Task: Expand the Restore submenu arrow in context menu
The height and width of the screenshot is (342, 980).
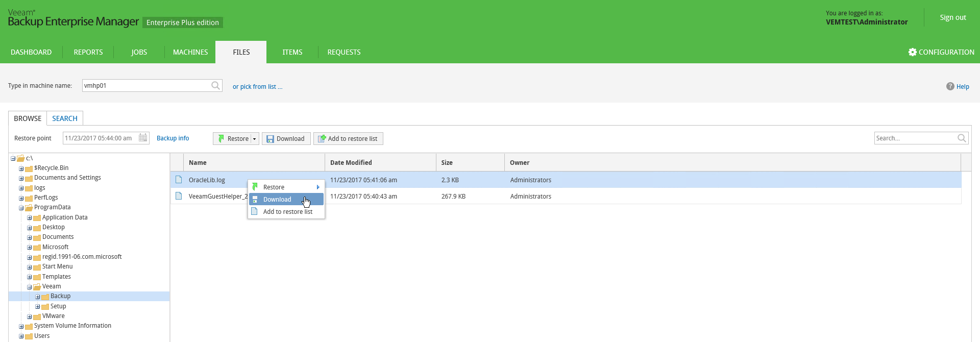Action: (317, 187)
